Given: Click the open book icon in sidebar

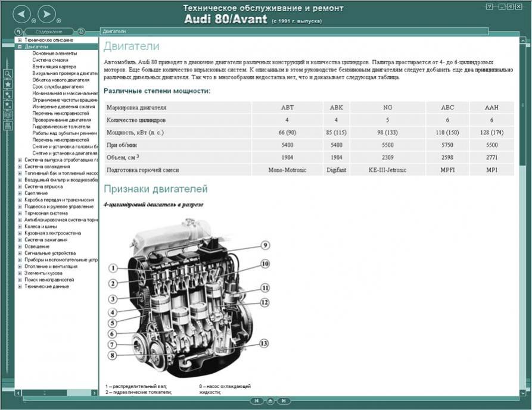Looking at the screenshot, I should pos(8,115).
